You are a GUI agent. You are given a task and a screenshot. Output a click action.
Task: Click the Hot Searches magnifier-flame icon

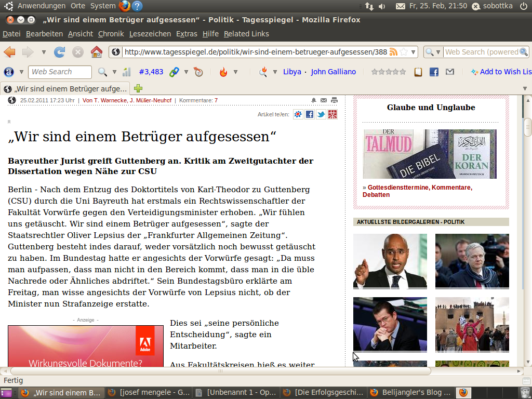click(x=263, y=72)
